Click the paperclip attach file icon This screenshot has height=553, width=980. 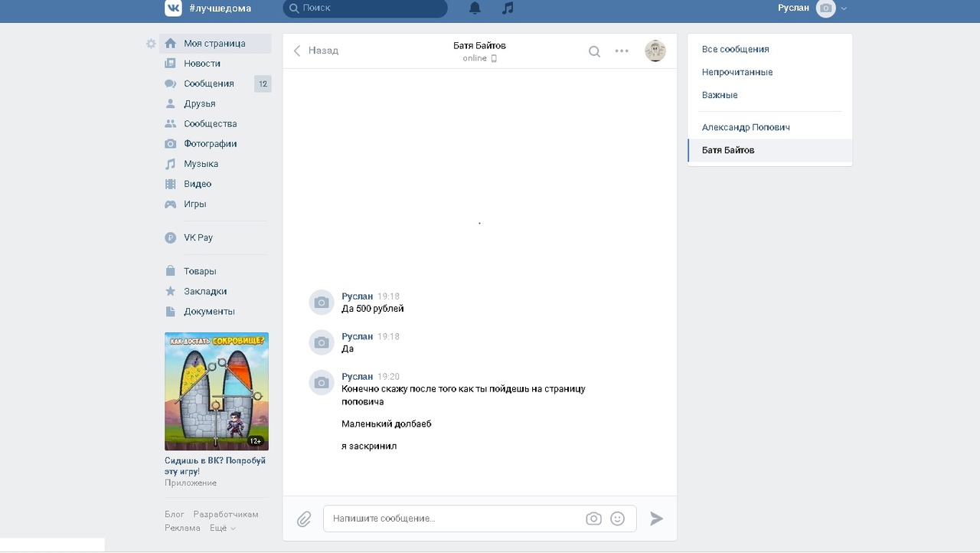pyautogui.click(x=304, y=519)
